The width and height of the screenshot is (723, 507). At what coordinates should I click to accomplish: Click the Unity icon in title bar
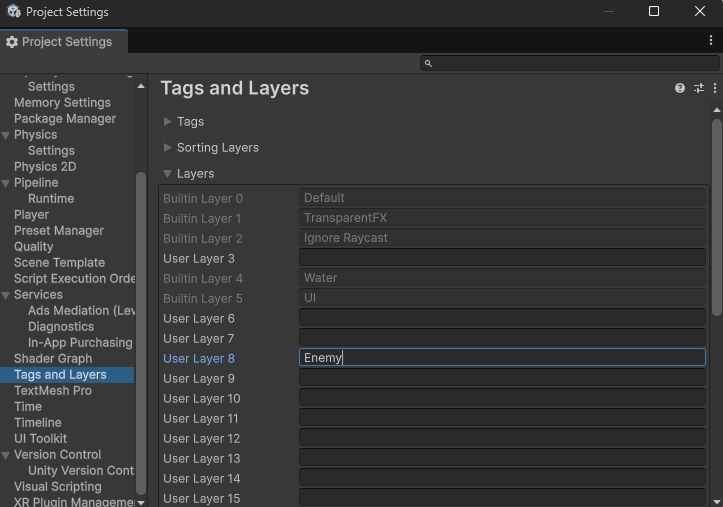pos(14,12)
